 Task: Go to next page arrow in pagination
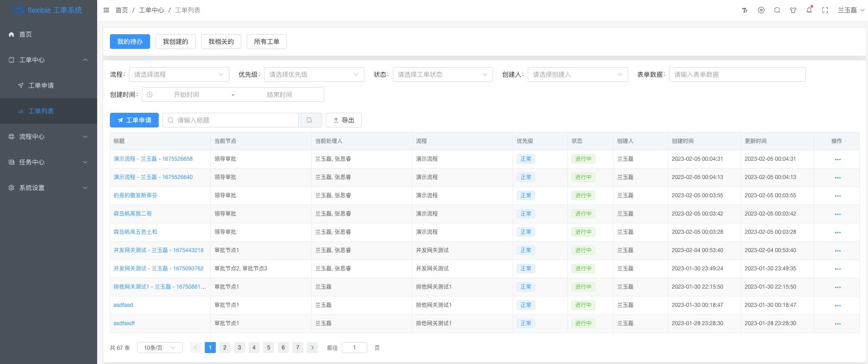pos(312,348)
